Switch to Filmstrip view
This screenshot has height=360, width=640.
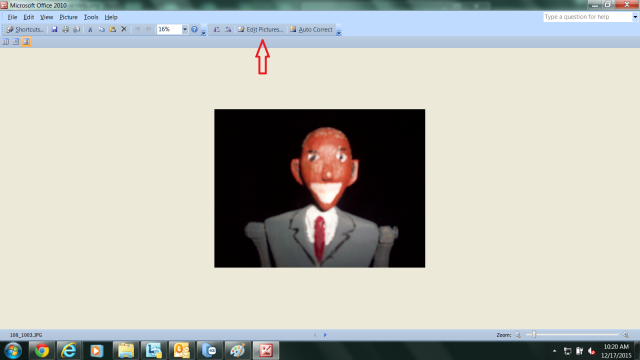point(16,42)
